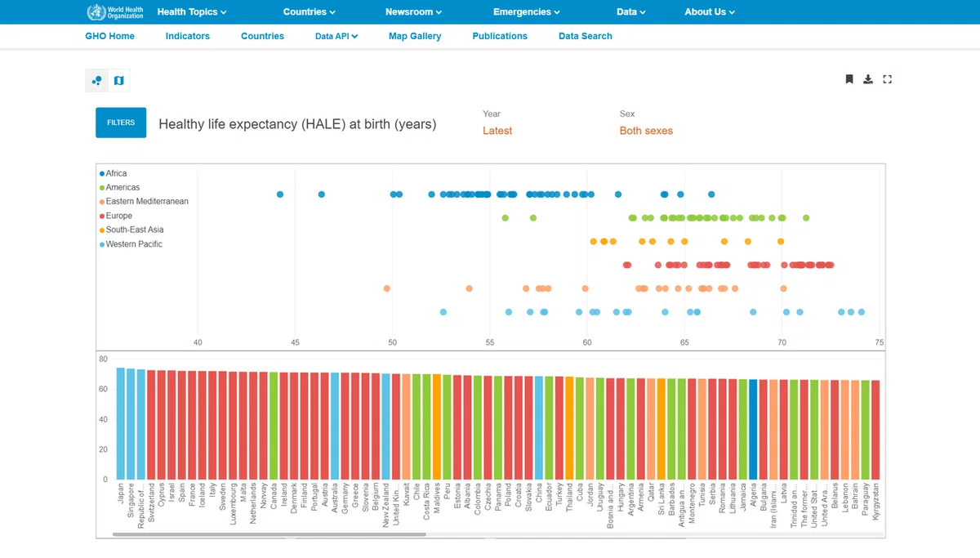Image resolution: width=980 pixels, height=558 pixels.
Task: Open the Countries dropdown in top bar
Action: 310,12
